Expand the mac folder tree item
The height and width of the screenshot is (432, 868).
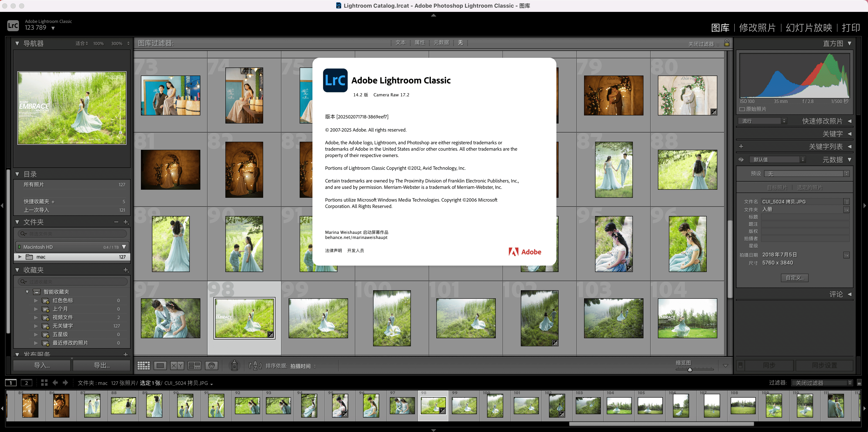coord(20,257)
